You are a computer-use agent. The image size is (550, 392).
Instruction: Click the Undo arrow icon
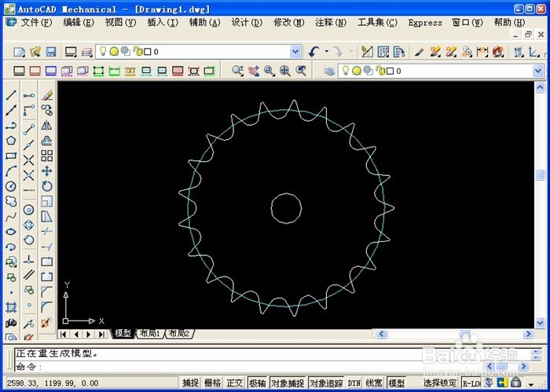[x=314, y=52]
